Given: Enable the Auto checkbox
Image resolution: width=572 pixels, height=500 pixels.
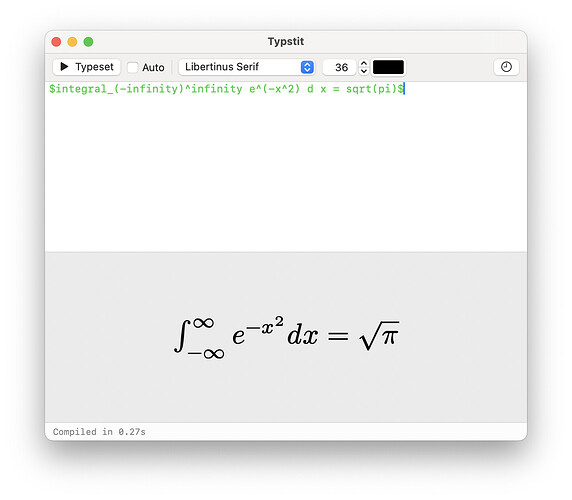Looking at the screenshot, I should pyautogui.click(x=132, y=67).
